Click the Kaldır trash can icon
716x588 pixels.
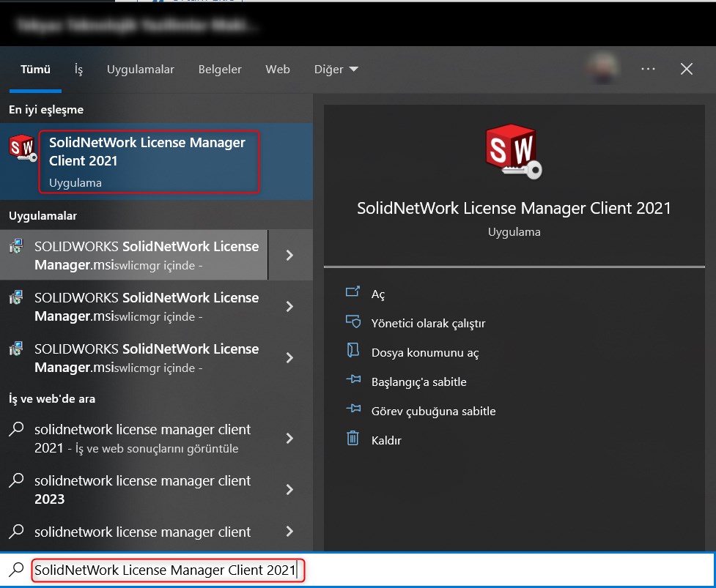coord(353,439)
